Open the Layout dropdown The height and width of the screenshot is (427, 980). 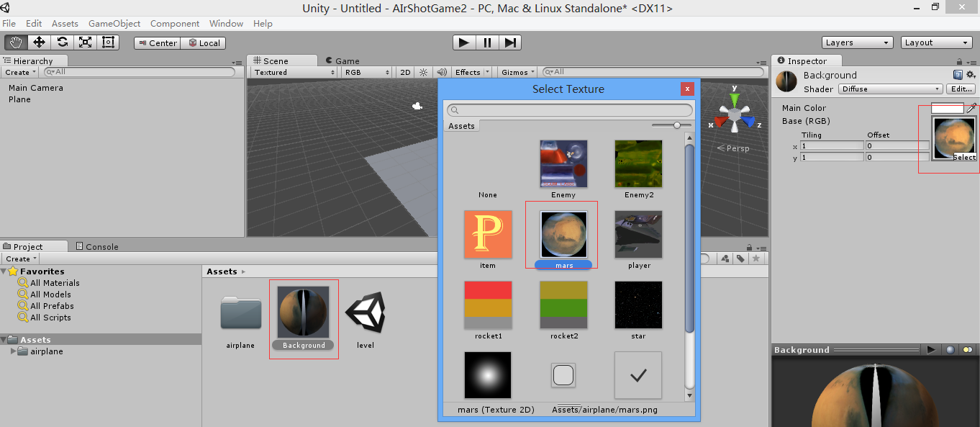click(x=937, y=42)
